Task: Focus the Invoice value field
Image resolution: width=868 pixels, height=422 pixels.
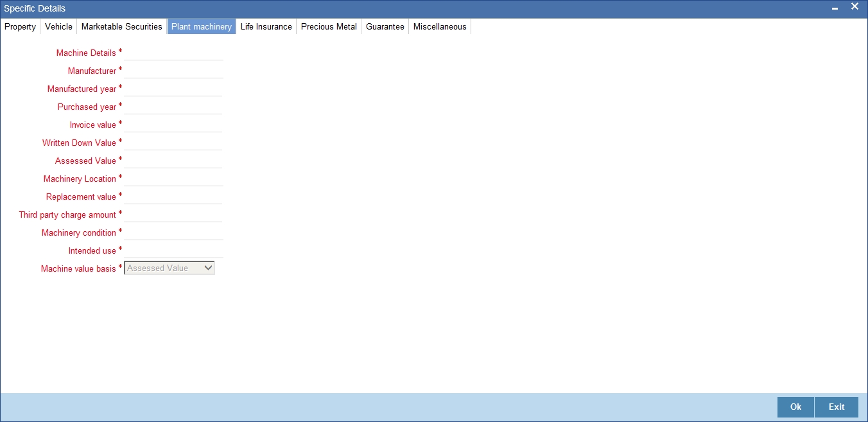Action: pyautogui.click(x=173, y=125)
